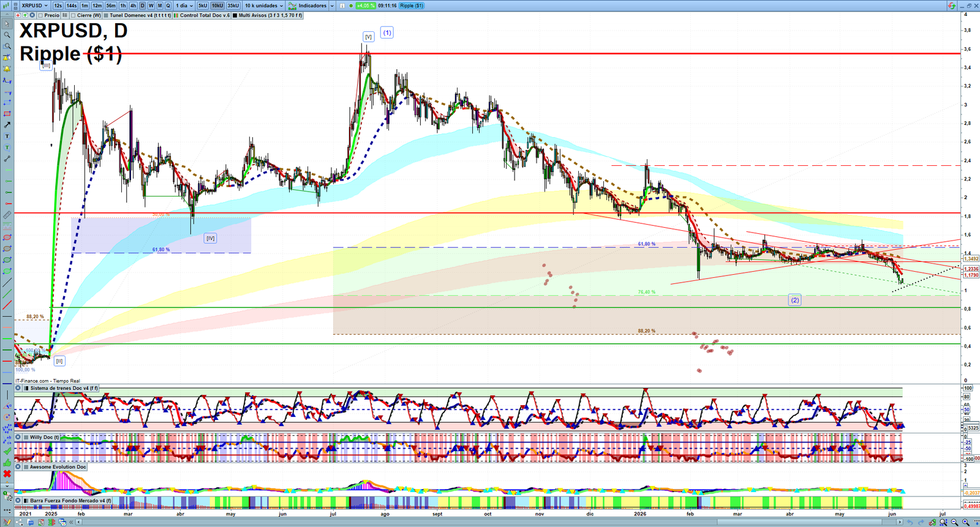This screenshot has height=527, width=980.
Task: Click the Awesome Evolution Doc label
Action: tap(58, 467)
